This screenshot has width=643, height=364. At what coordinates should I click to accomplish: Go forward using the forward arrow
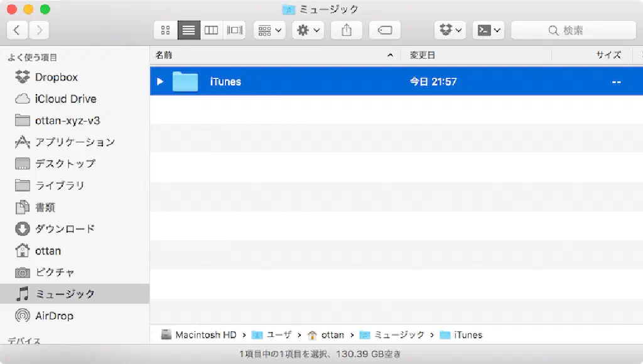click(39, 30)
